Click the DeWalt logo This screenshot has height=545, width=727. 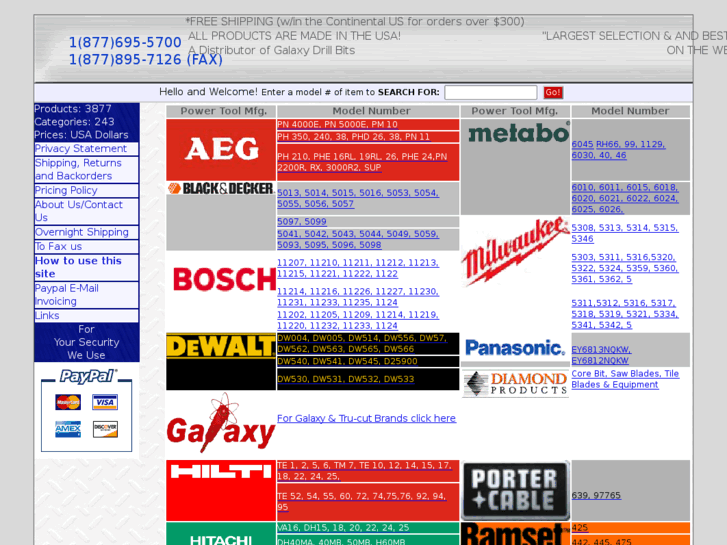[x=221, y=346]
